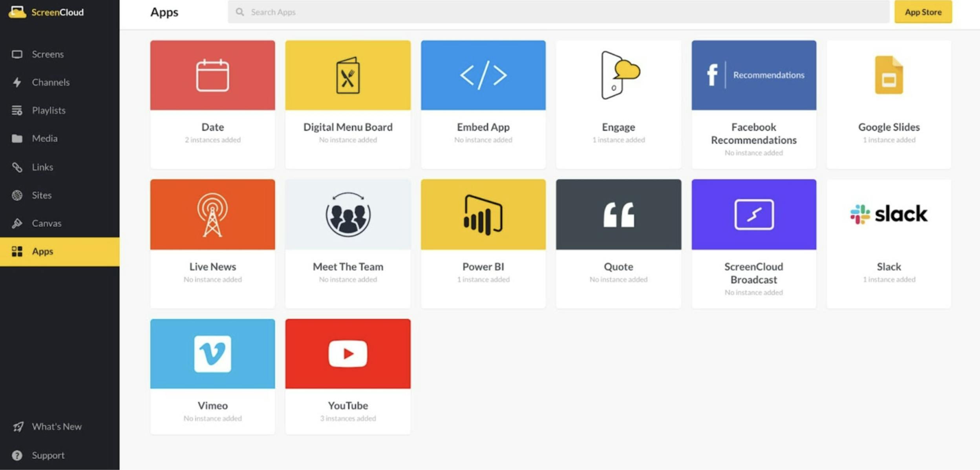The image size is (980, 470).
Task: Click the "YouTube" app title
Action: (x=348, y=406)
